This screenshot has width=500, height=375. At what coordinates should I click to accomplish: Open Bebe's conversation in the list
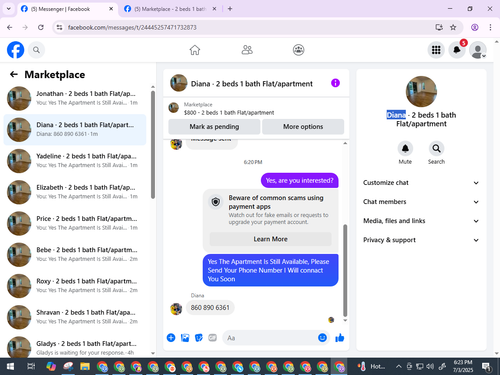coord(75,255)
